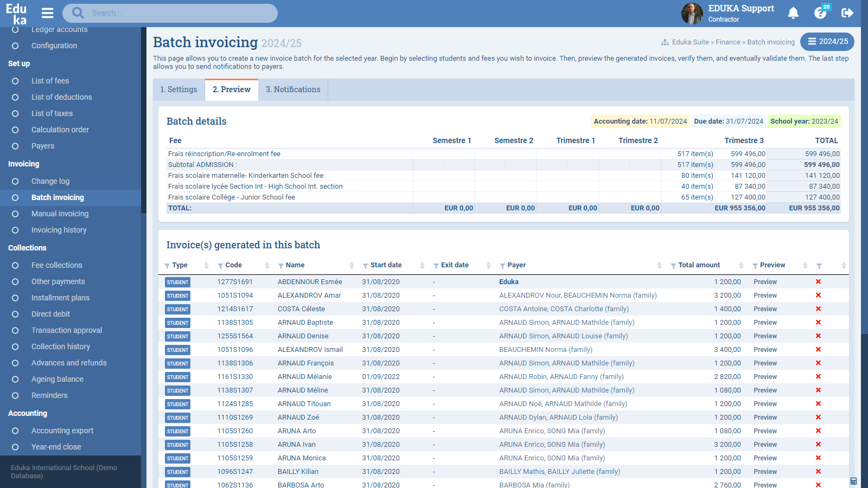Filter by the Type column funnel

click(167, 266)
